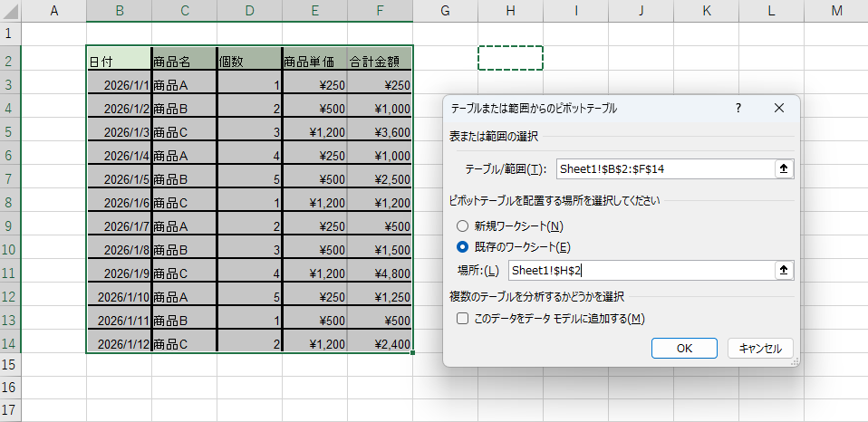
Task: Click the dashed-border cell H2
Action: [510, 59]
